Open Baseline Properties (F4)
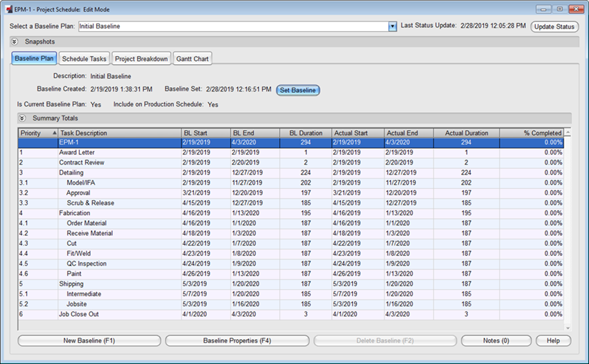Image resolution: width=589 pixels, height=364 pixels. (x=236, y=340)
